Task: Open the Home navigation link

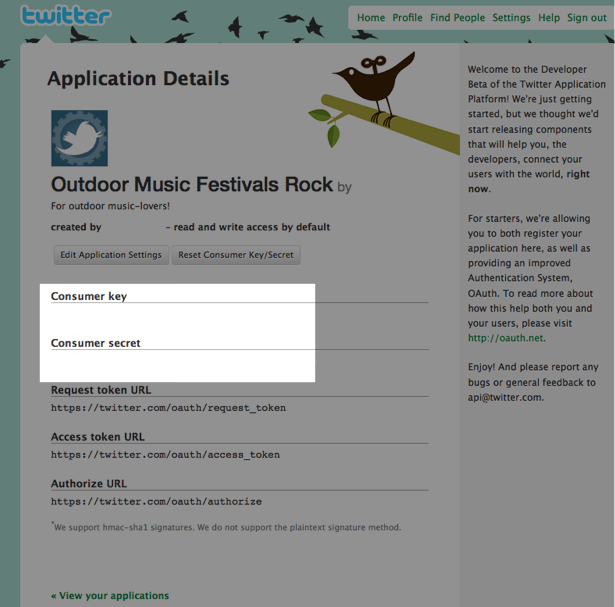Action: tap(371, 18)
